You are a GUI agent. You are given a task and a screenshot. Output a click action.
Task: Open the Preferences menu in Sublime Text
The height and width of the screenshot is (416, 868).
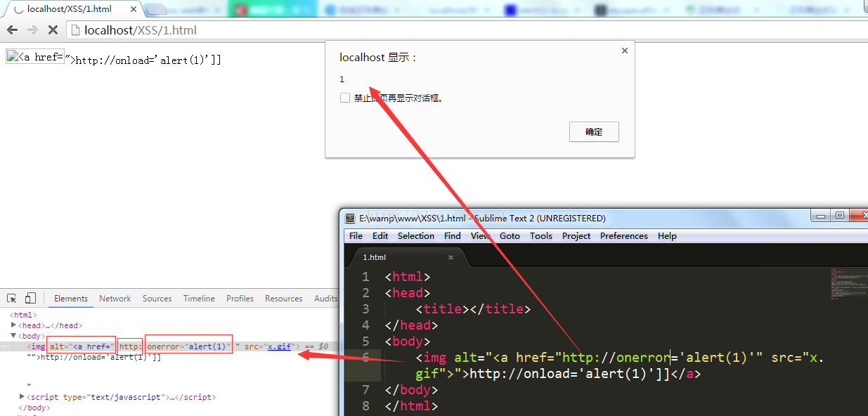[x=624, y=236]
